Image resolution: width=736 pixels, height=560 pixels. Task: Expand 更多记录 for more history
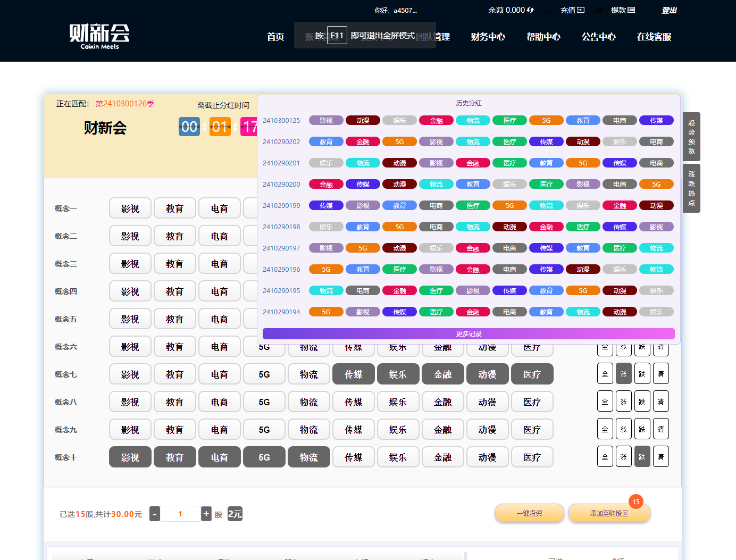pyautogui.click(x=469, y=334)
